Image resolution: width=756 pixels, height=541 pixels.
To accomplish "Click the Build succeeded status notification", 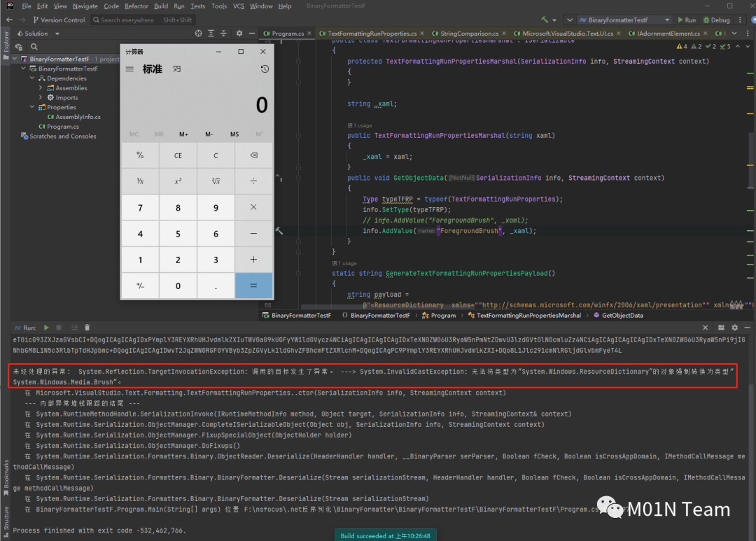I will coord(385,535).
